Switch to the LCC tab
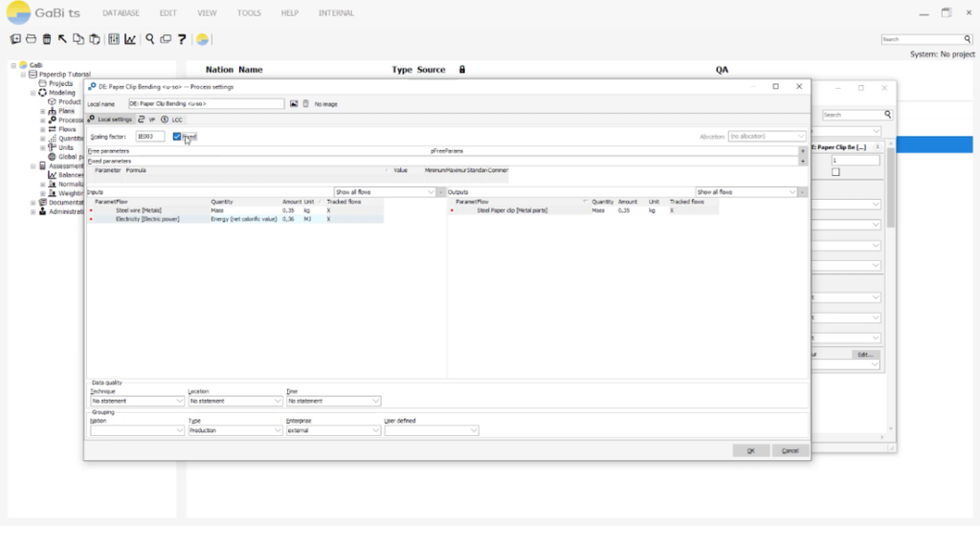 [x=172, y=120]
